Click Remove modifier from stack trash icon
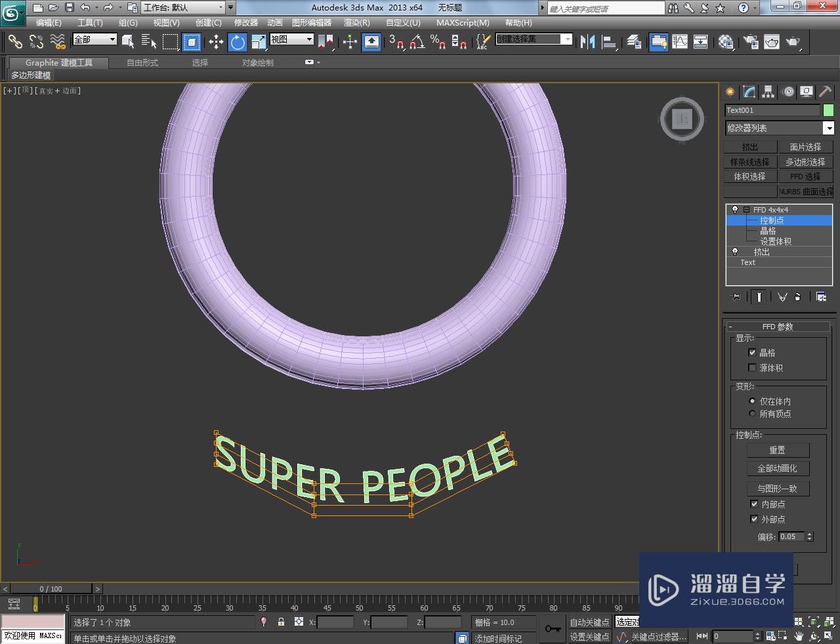Viewport: 840px width, 644px height. tap(798, 297)
